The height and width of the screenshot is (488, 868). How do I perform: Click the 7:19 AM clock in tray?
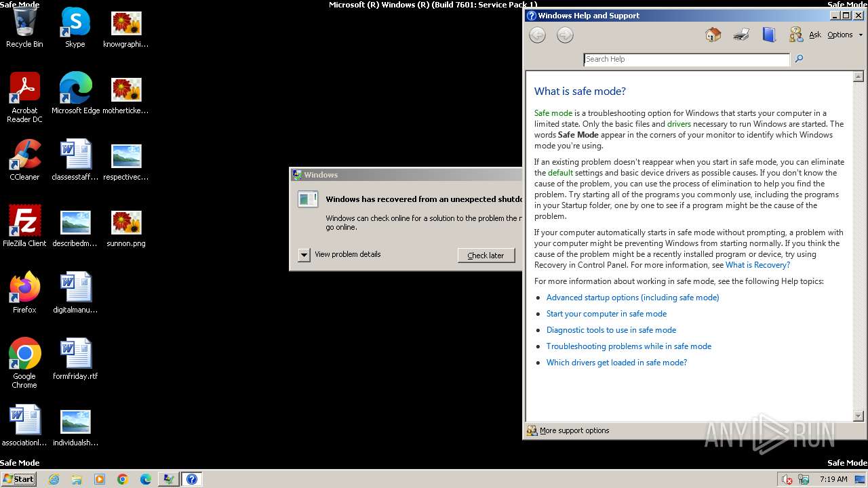click(833, 479)
